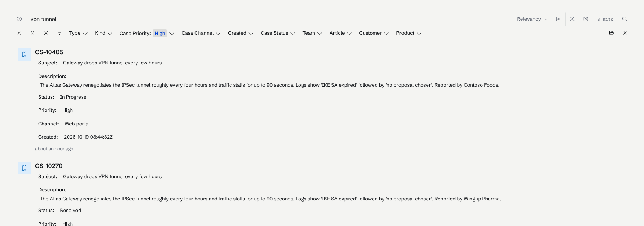
Task: Expand the Case Priority filter chevron
Action: click(172, 33)
